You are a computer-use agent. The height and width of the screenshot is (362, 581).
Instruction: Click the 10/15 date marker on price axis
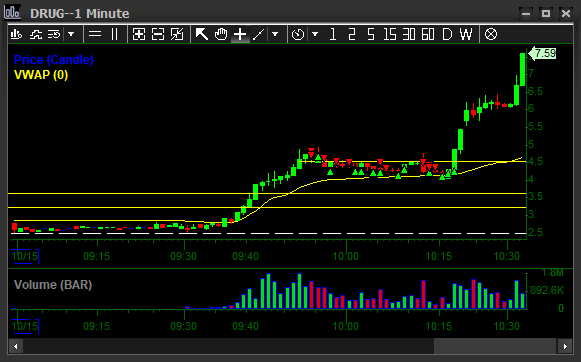[25, 256]
